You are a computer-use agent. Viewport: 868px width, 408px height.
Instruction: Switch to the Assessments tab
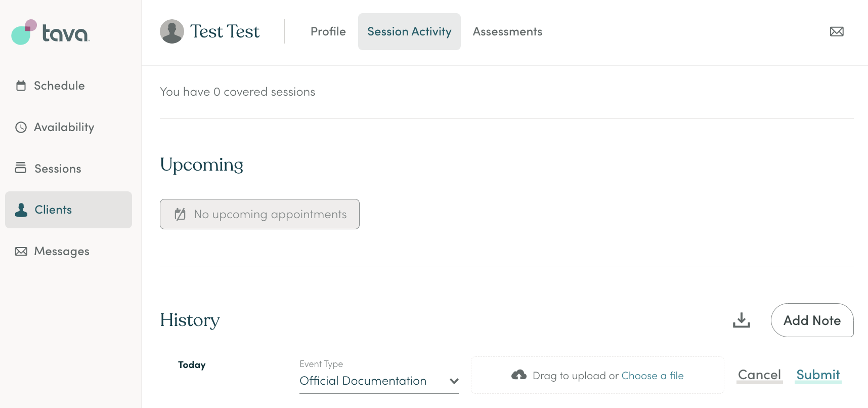coord(507,31)
